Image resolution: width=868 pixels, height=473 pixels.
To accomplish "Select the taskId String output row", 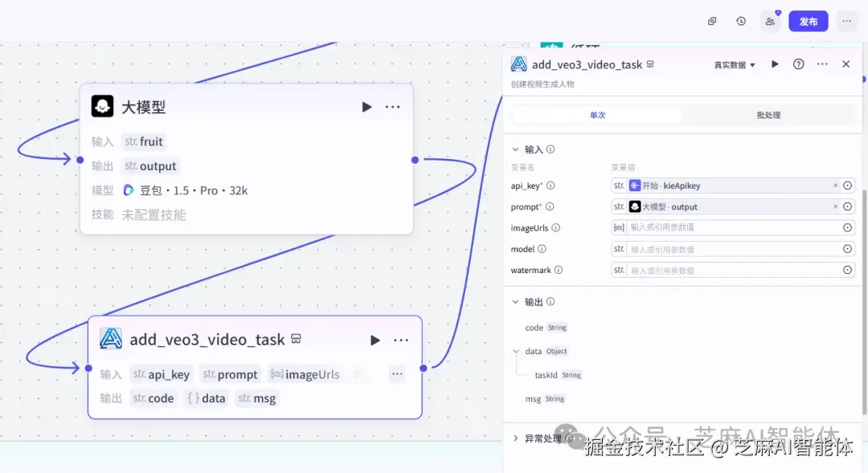I will tap(558, 375).
